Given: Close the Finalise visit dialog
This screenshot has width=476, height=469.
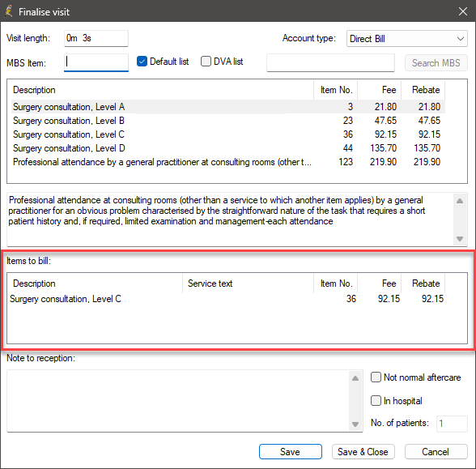Looking at the screenshot, I should (463, 11).
